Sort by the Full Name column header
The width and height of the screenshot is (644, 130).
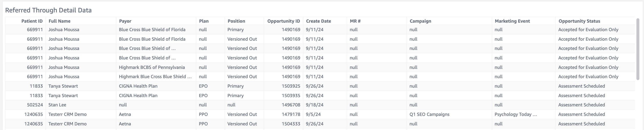(59, 21)
